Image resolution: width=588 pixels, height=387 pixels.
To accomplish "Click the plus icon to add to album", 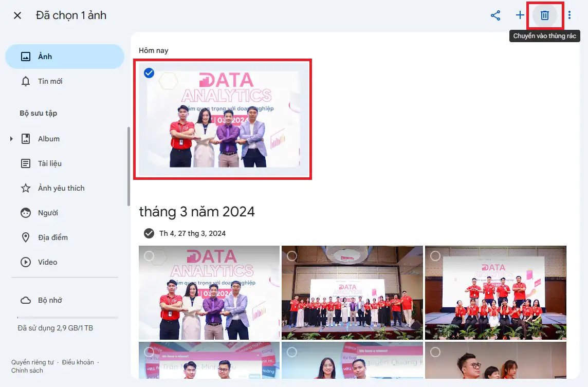I will 520,15.
